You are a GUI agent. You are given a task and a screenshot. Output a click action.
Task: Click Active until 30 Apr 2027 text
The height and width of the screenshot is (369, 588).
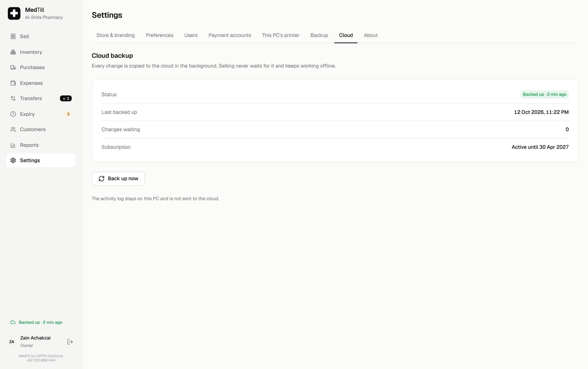click(540, 147)
